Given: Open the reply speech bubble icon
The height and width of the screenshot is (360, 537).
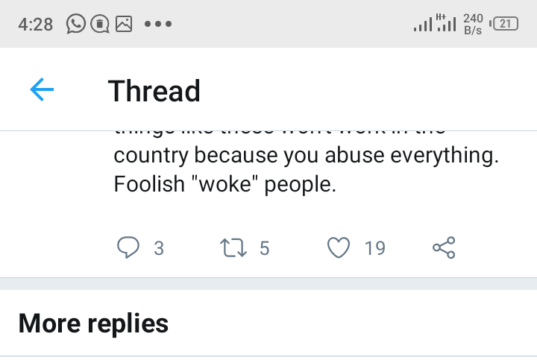Looking at the screenshot, I should click(x=128, y=247).
